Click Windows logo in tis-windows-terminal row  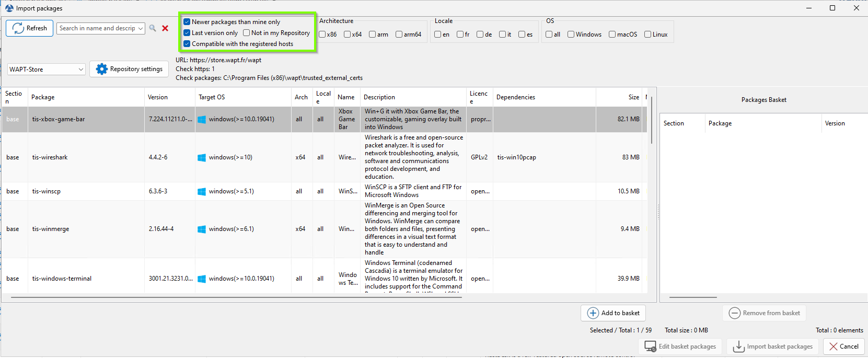point(202,279)
